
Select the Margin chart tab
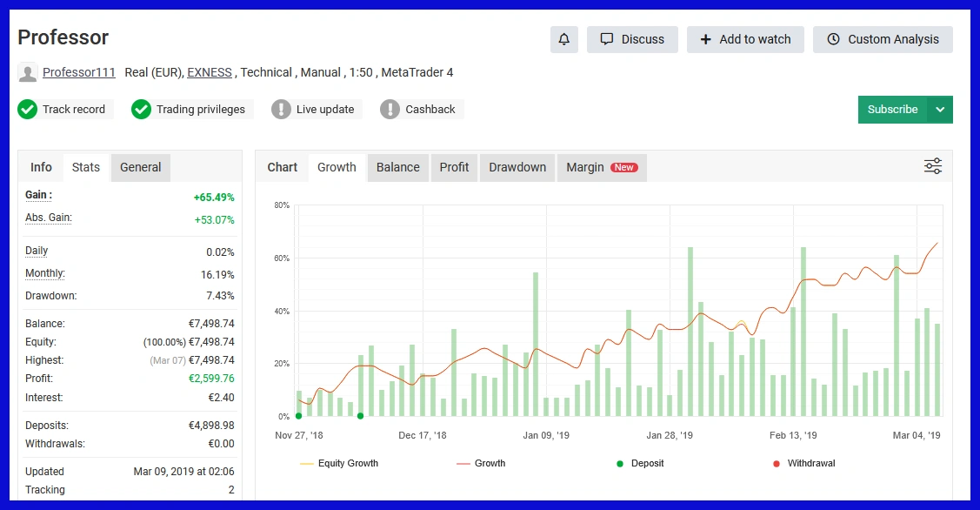[601, 167]
